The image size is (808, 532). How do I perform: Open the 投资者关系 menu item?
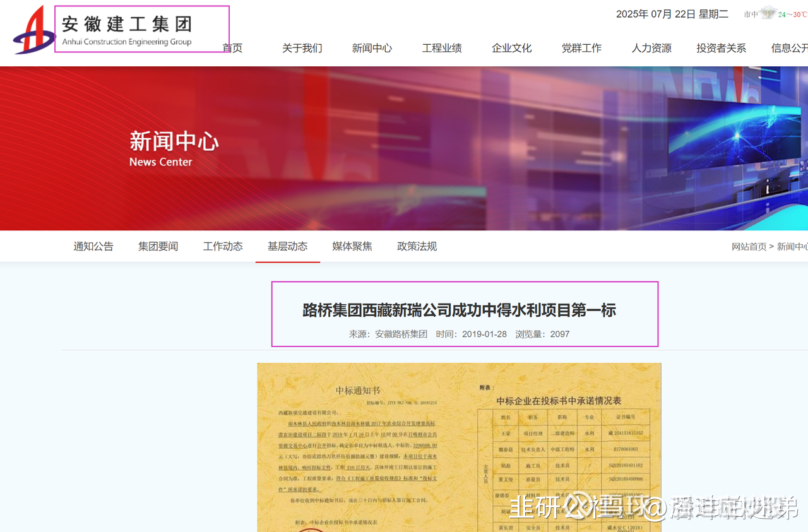pyautogui.click(x=722, y=48)
